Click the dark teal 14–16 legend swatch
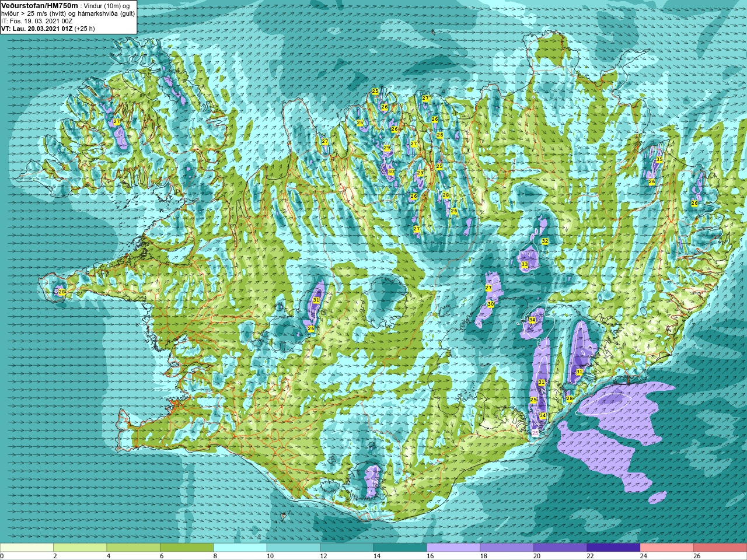747x560 pixels. (400, 548)
